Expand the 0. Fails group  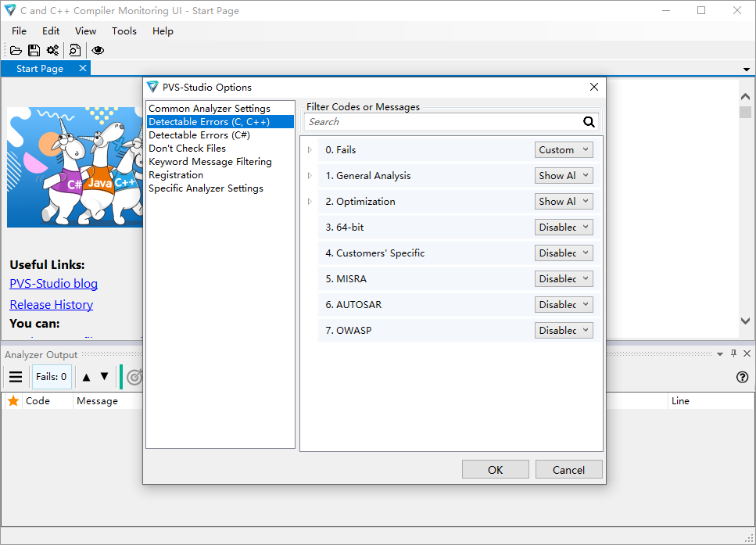pos(310,150)
